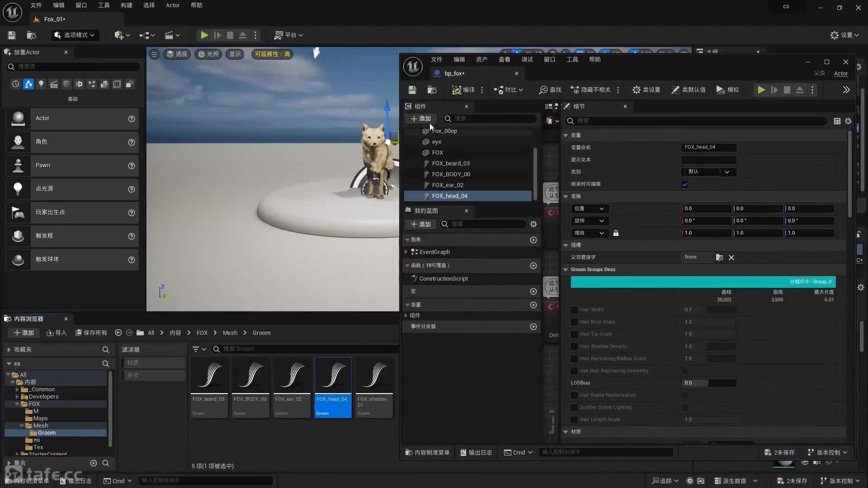The image size is (868, 488).
Task: Enable Hair Raytracing Radius Scale override checkbox
Action: point(574,359)
